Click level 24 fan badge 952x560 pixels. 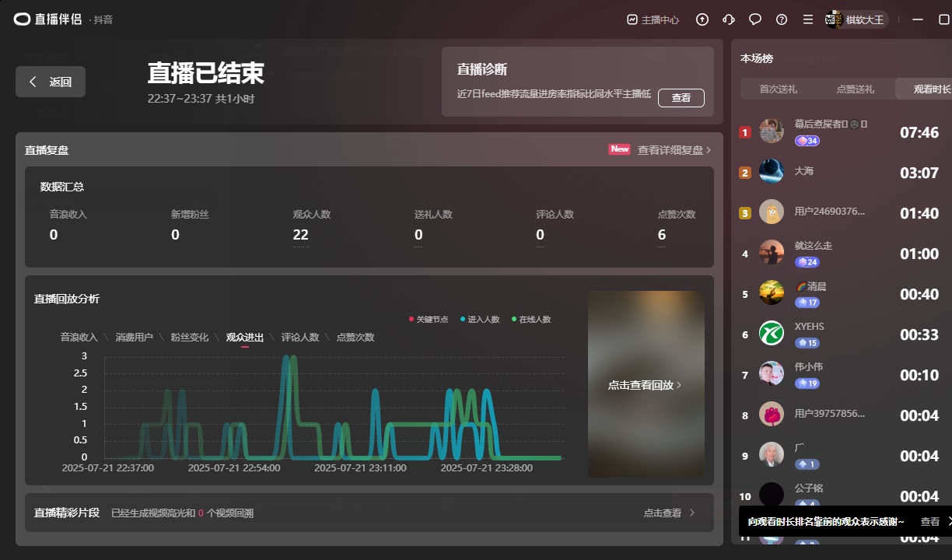tap(807, 262)
